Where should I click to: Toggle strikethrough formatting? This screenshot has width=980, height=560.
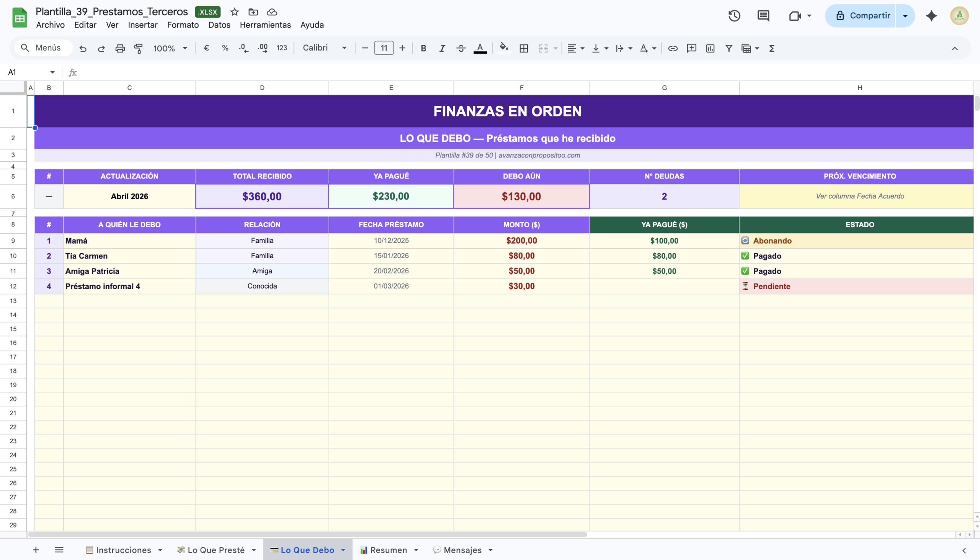click(x=461, y=48)
